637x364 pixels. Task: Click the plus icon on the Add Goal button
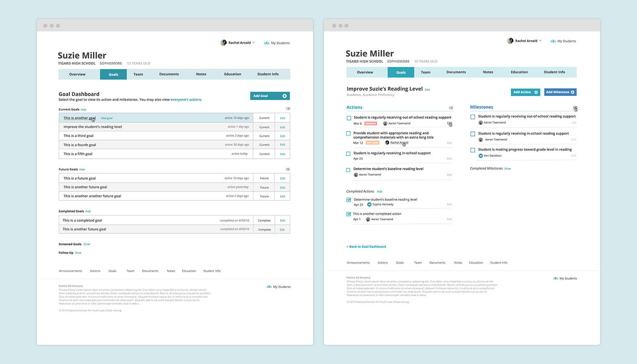[284, 96]
